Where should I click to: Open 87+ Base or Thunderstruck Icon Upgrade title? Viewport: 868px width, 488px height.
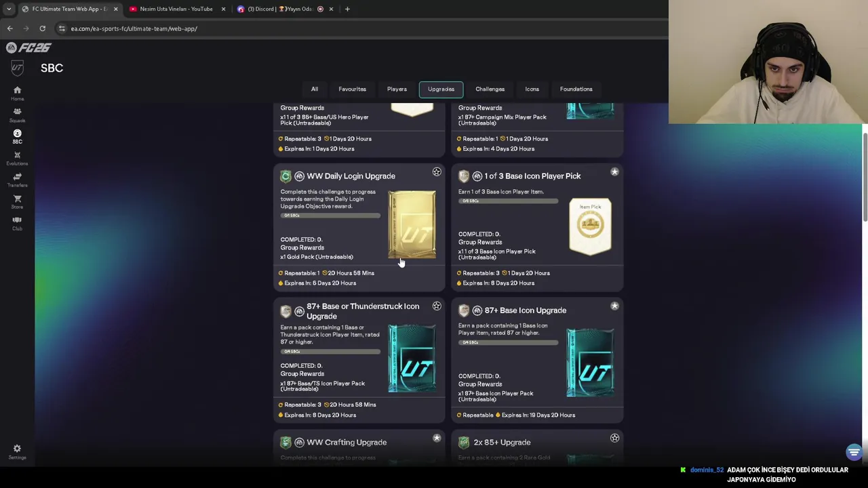[x=363, y=311]
